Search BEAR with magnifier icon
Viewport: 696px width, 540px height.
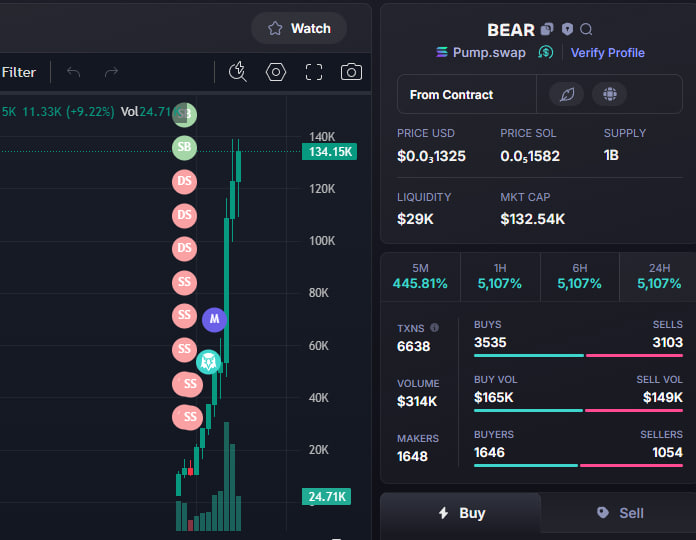click(x=586, y=29)
